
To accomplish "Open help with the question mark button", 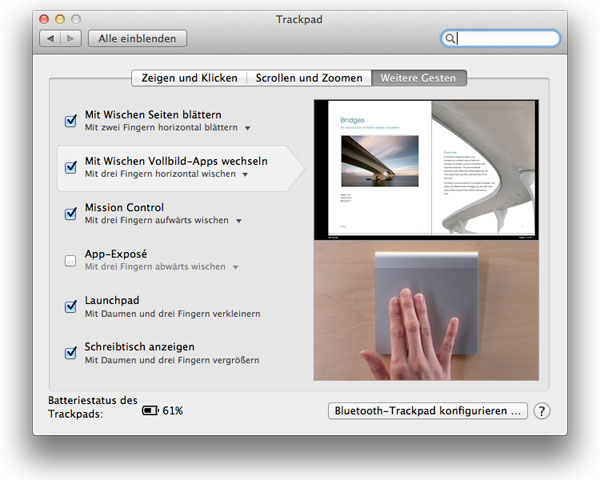I will (542, 411).
